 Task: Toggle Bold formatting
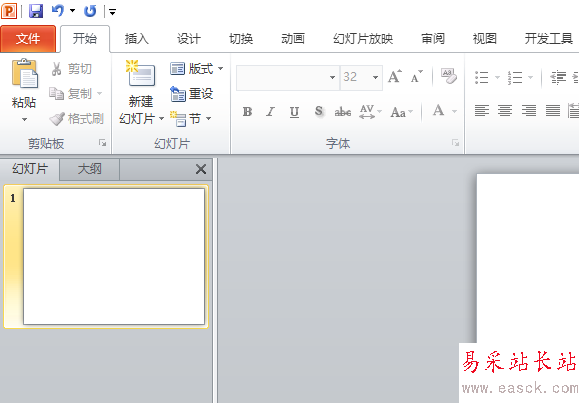247,111
